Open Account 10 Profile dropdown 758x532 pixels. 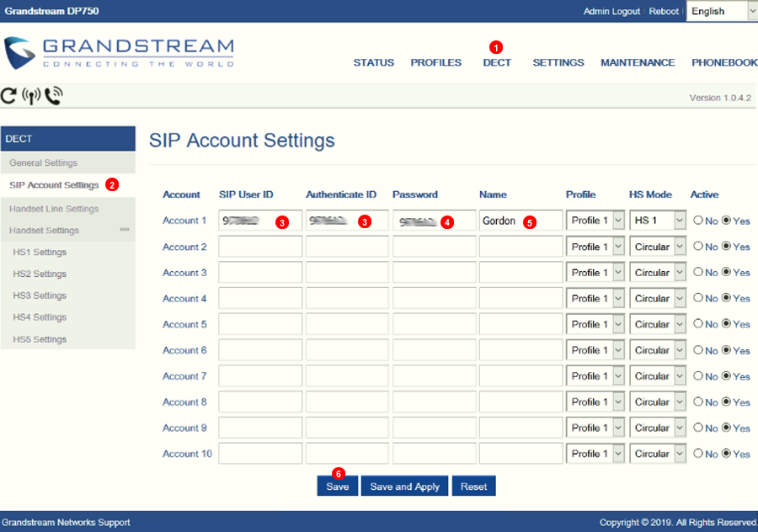595,454
